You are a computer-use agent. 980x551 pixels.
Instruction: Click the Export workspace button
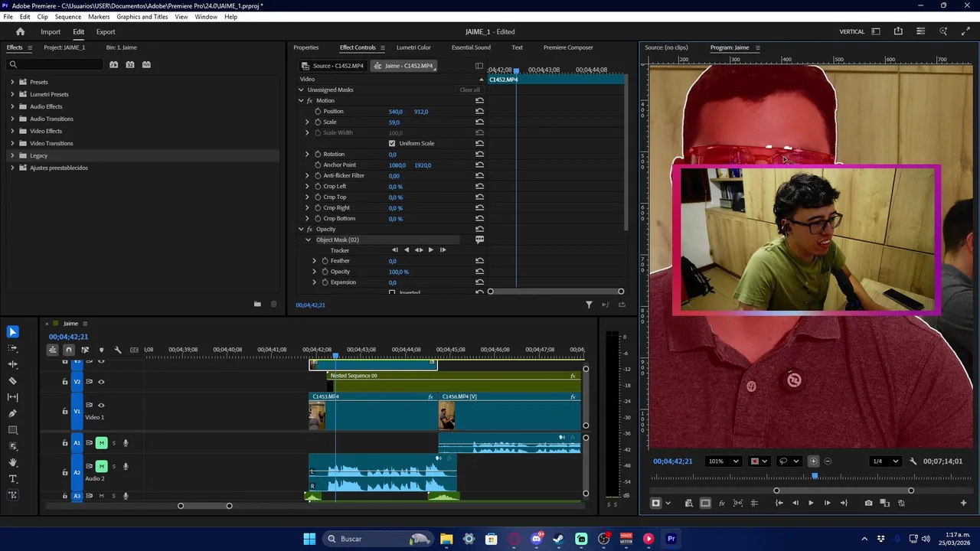(106, 32)
